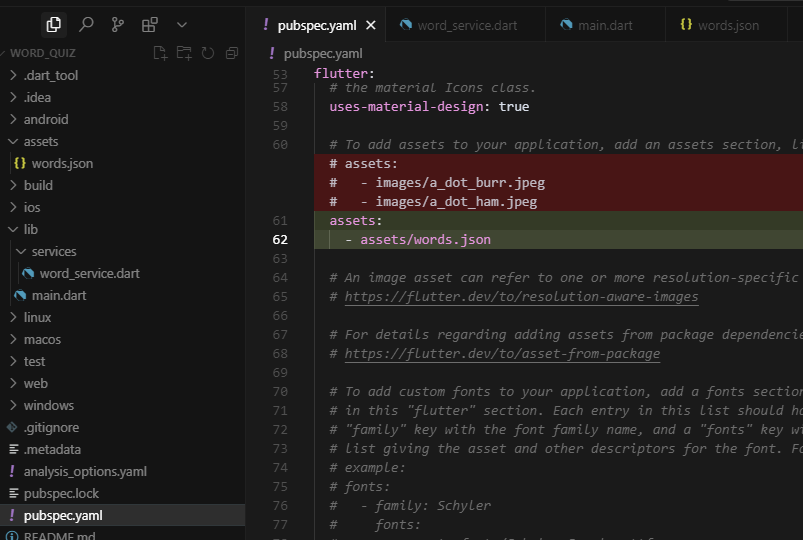Switch to the word_service.dart tab
Screen dimensions: 803x540
pyautogui.click(x=466, y=25)
